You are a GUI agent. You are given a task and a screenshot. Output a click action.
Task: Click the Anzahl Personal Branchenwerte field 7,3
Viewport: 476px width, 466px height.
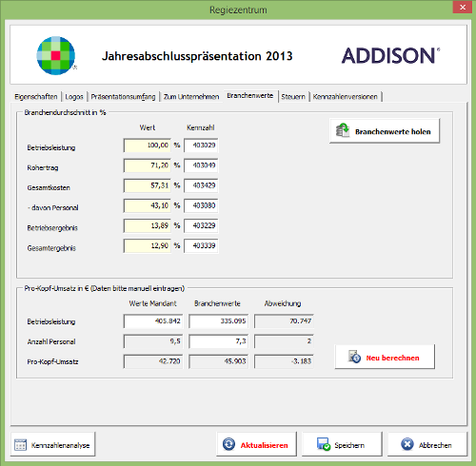pos(219,341)
